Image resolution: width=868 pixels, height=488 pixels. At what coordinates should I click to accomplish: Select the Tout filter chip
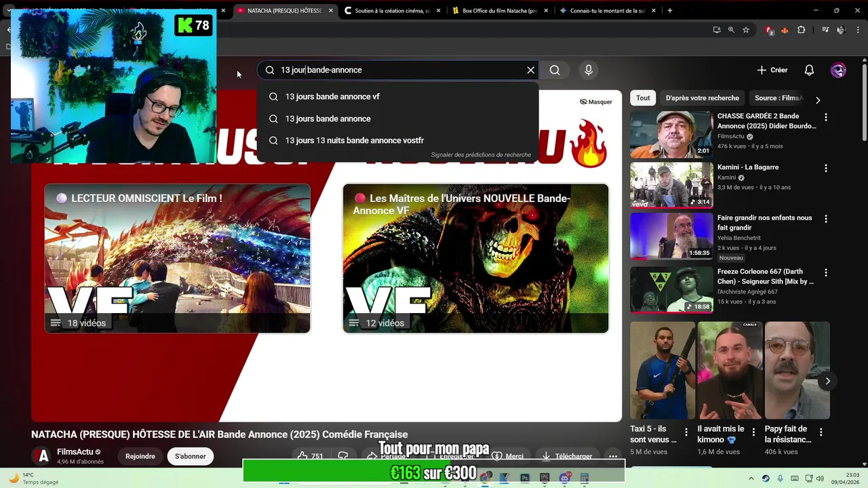[x=643, y=98]
